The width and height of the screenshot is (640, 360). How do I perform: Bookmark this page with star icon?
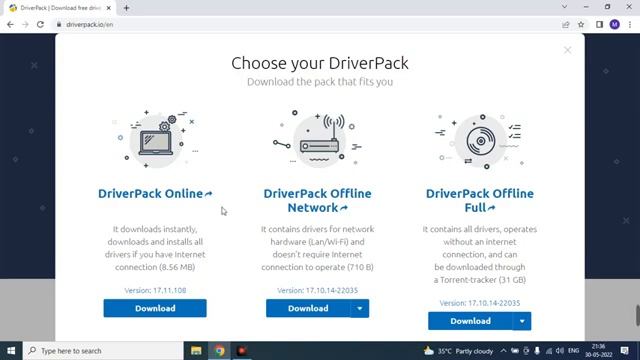581,24
